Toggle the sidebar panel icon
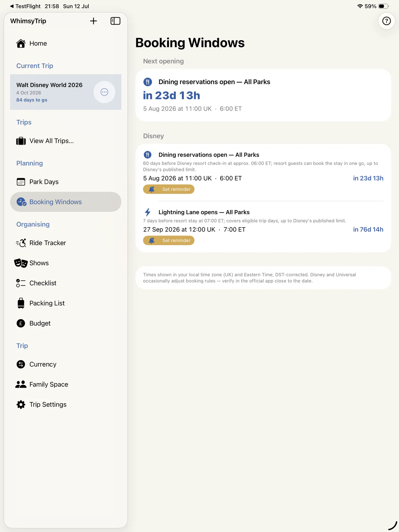399x532 pixels. click(x=115, y=21)
